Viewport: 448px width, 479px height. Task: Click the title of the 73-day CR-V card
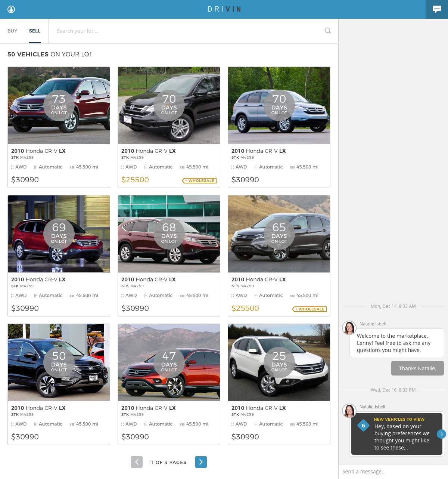[38, 151]
